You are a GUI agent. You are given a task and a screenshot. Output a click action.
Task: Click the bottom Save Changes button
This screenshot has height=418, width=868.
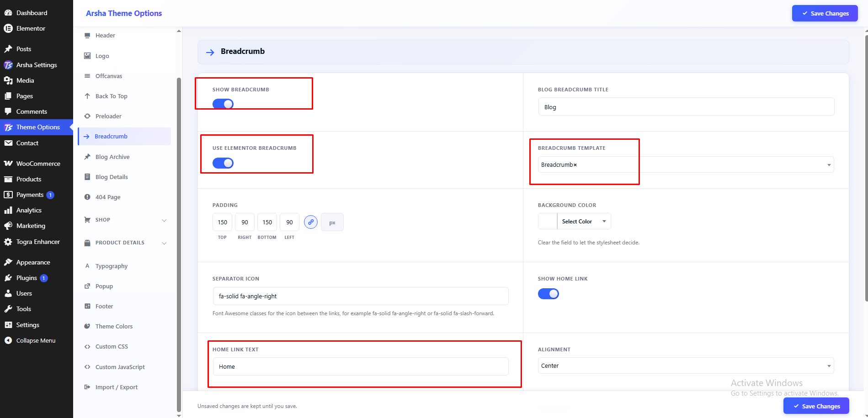click(x=816, y=406)
